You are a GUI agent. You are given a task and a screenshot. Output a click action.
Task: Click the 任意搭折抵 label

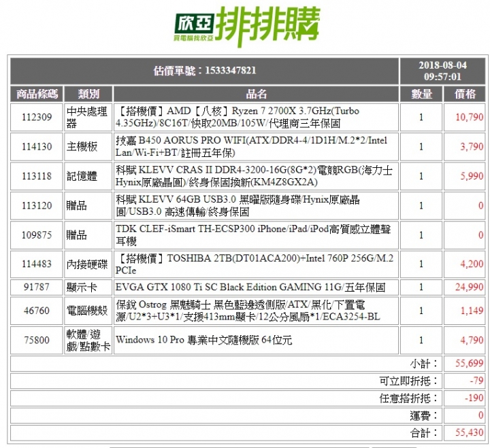coord(409,398)
